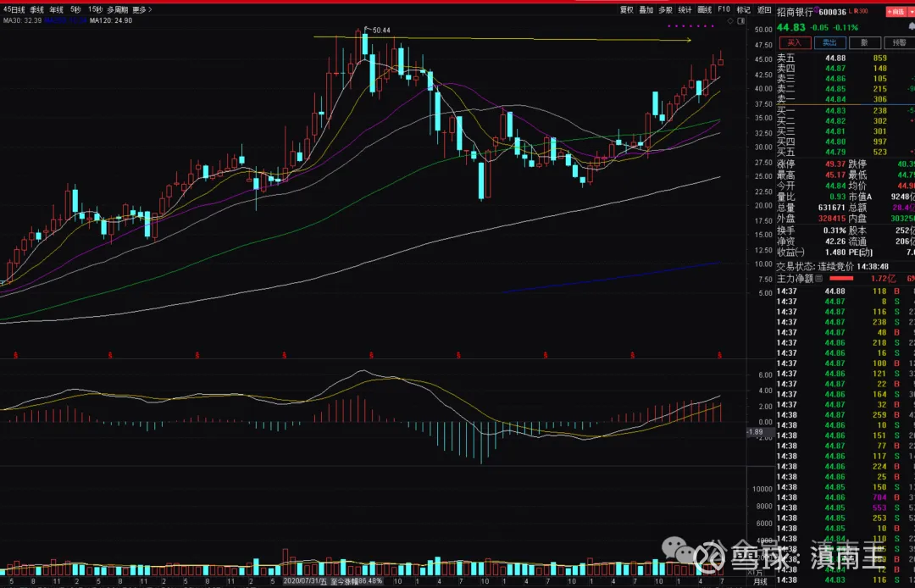Image resolution: width=915 pixels, height=588 pixels.
Task: Click the 预警 alert button
Action: [899, 42]
